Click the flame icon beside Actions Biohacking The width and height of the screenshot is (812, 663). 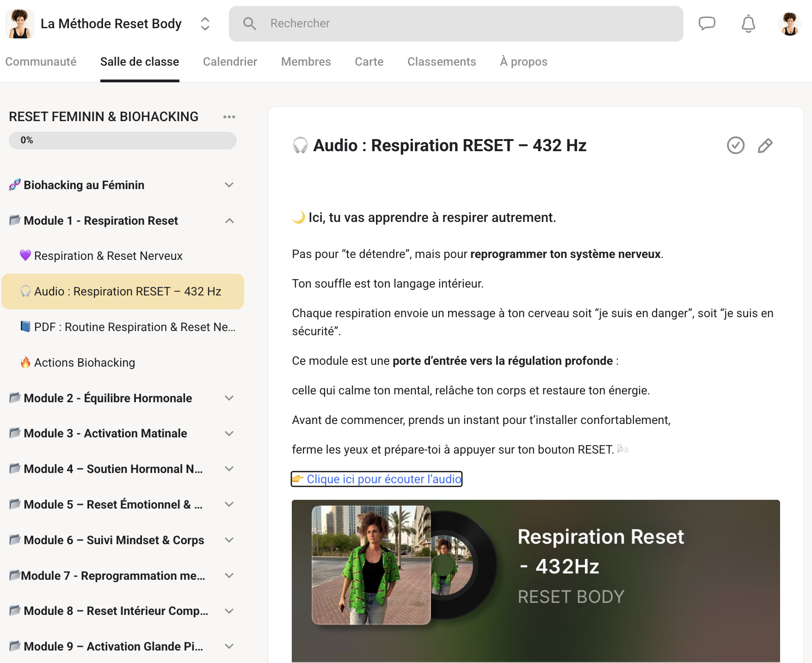coord(25,362)
